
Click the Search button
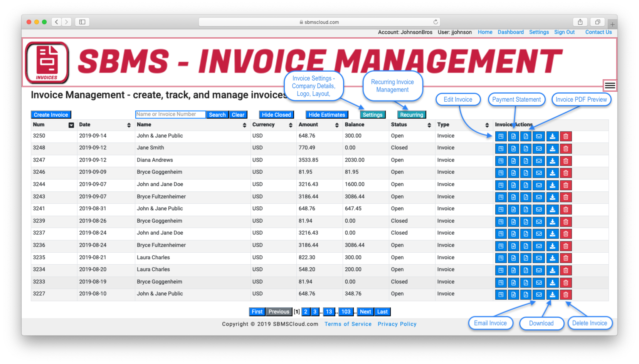pos(217,115)
